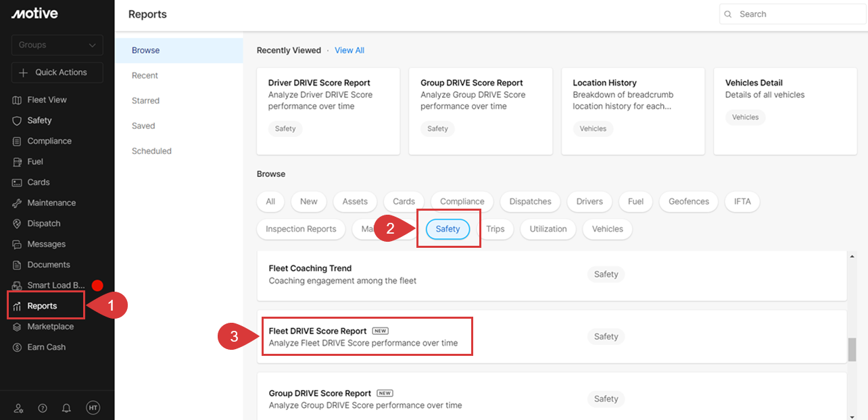This screenshot has width=868, height=420.
Task: Go to Compliance in the left sidebar
Action: point(49,141)
